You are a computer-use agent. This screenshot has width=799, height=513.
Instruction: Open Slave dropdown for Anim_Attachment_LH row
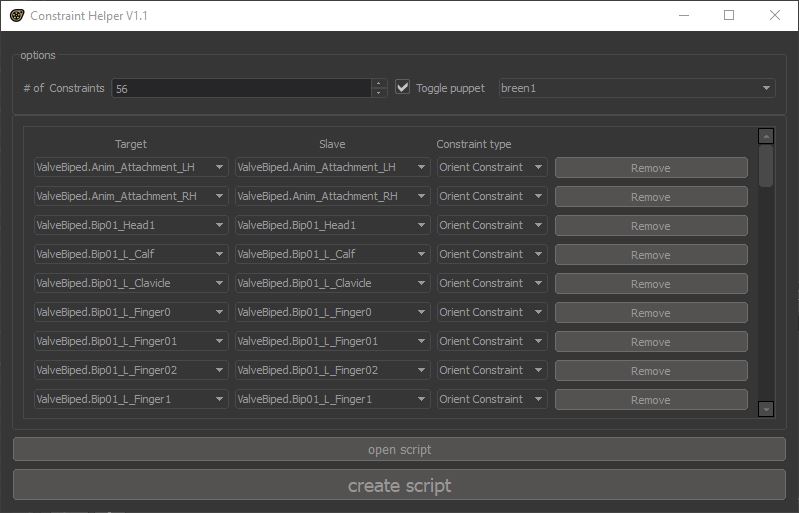pyautogui.click(x=332, y=167)
